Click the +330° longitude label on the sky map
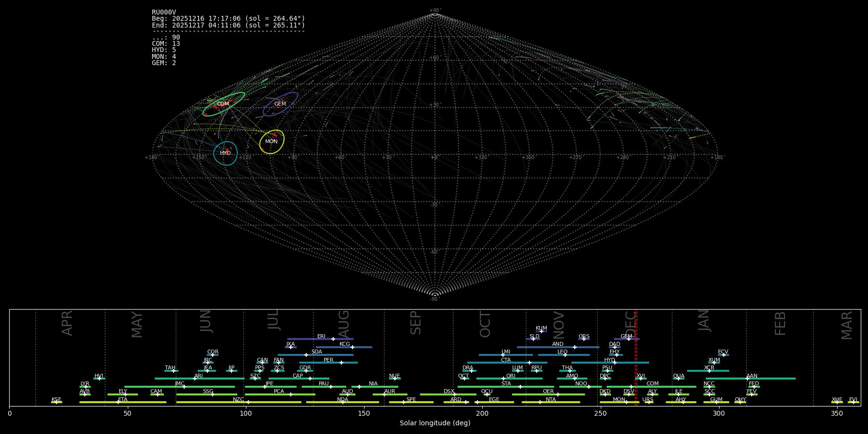 [481, 158]
